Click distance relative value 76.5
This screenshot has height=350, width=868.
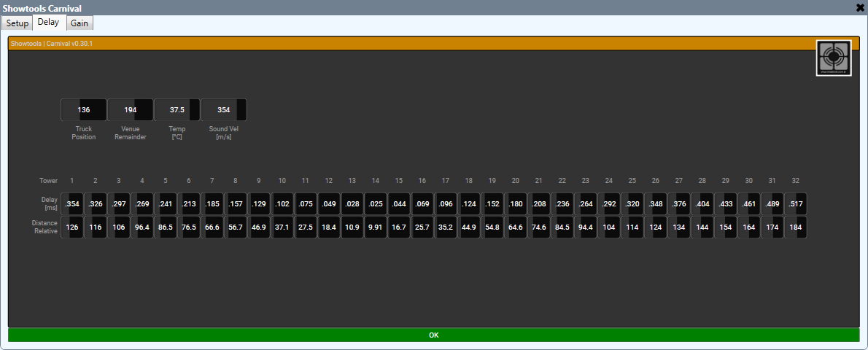tap(189, 227)
